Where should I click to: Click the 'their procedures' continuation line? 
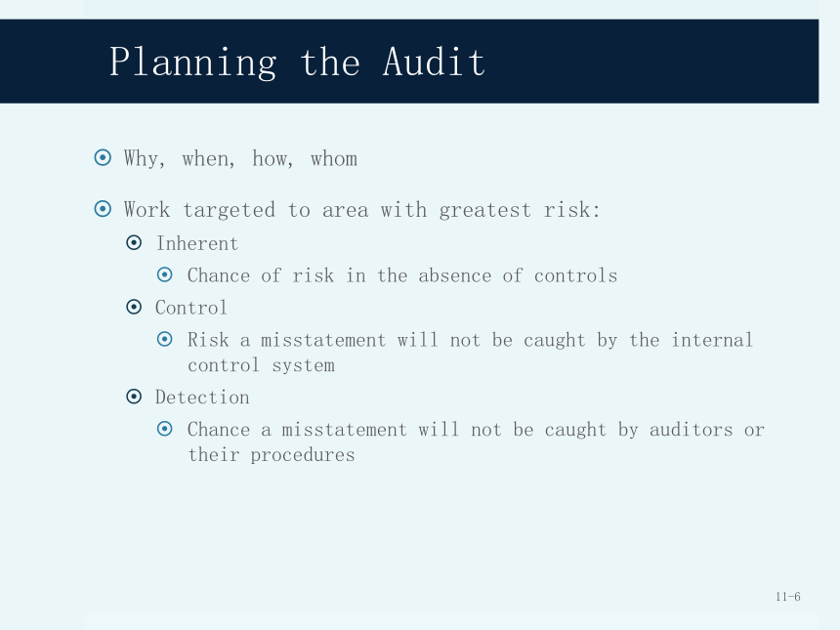[x=272, y=455]
